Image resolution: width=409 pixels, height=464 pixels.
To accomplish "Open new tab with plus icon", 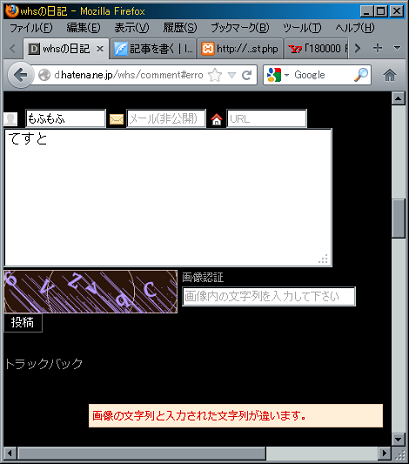I will click(377, 48).
